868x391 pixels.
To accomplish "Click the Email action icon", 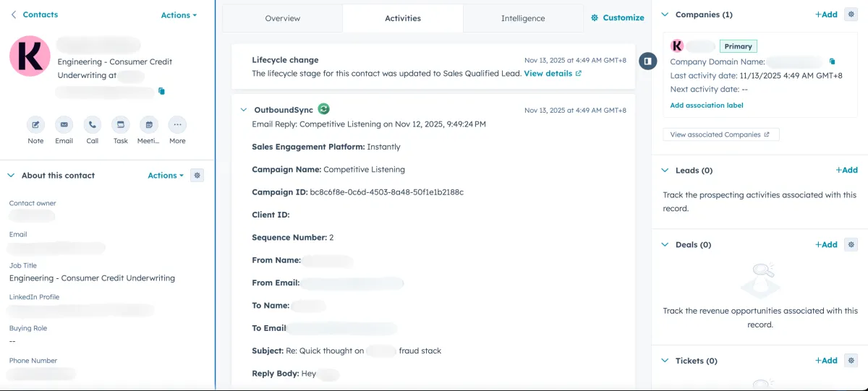I will [x=64, y=124].
